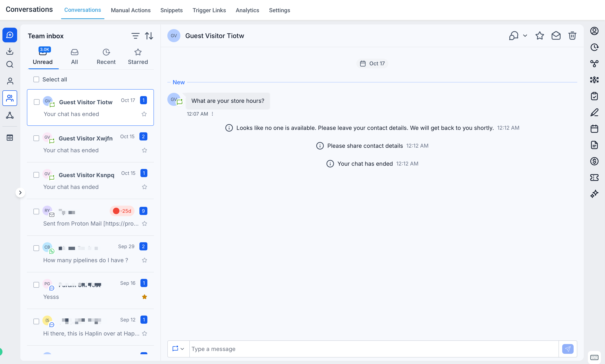Viewport: 605px width, 364px height.
Task: Open the AI sparkle icon
Action: (594, 194)
